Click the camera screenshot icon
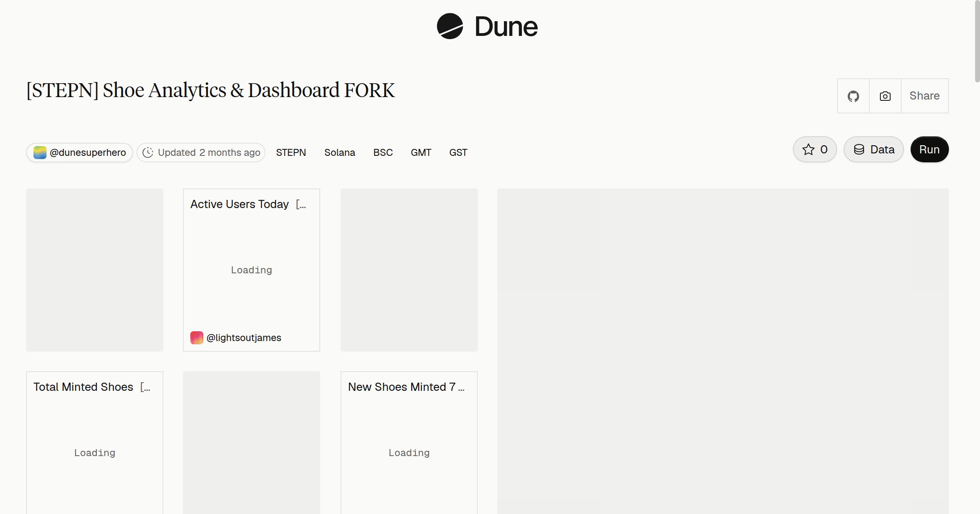Viewport: 980px width, 514px height. (x=885, y=96)
